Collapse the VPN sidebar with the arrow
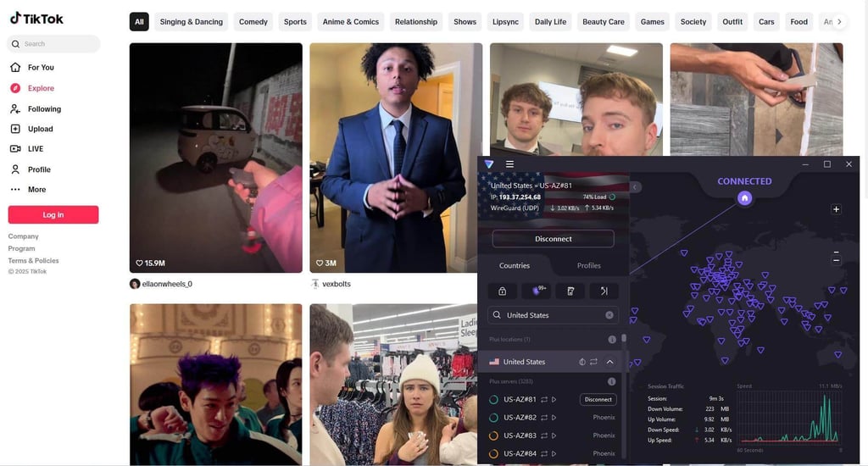The width and height of the screenshot is (868, 466). [635, 187]
